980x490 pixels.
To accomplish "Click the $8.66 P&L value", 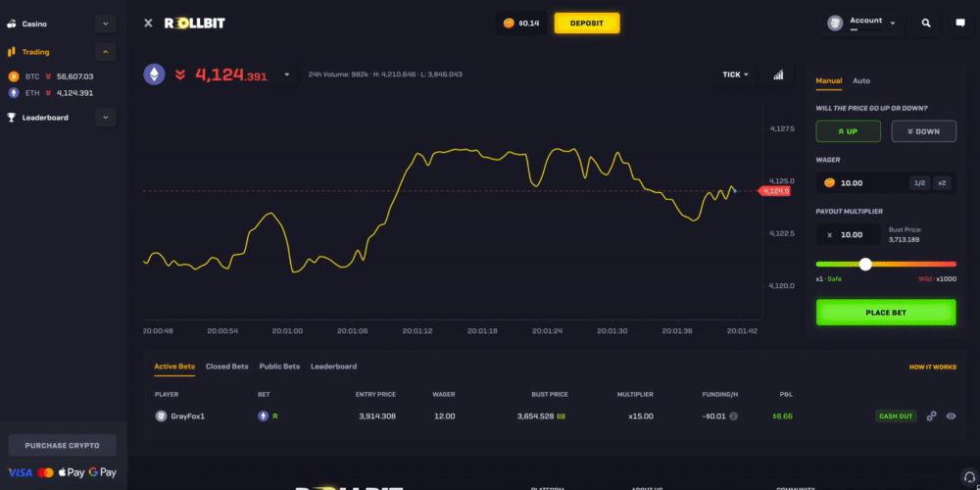I will tap(782, 416).
